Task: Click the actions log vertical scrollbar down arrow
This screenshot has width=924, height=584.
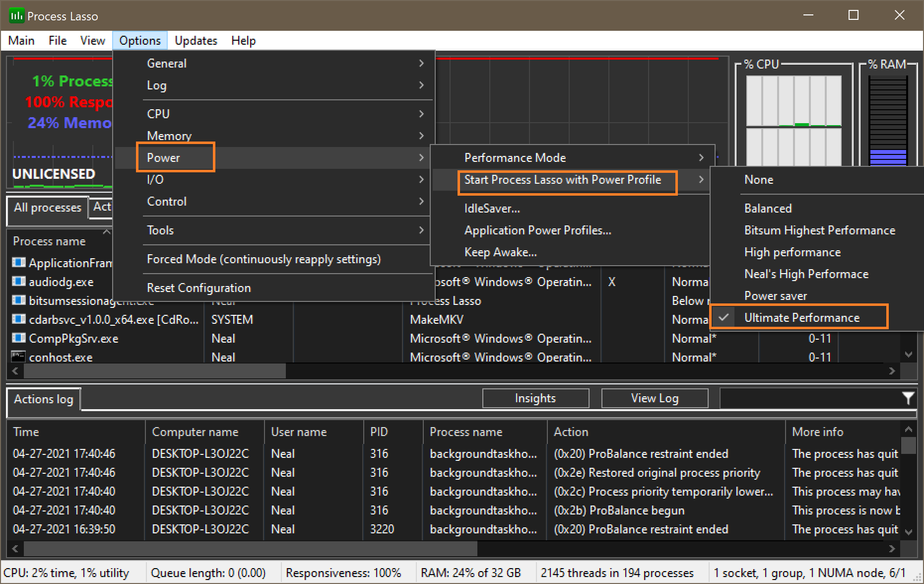Action: (908, 532)
